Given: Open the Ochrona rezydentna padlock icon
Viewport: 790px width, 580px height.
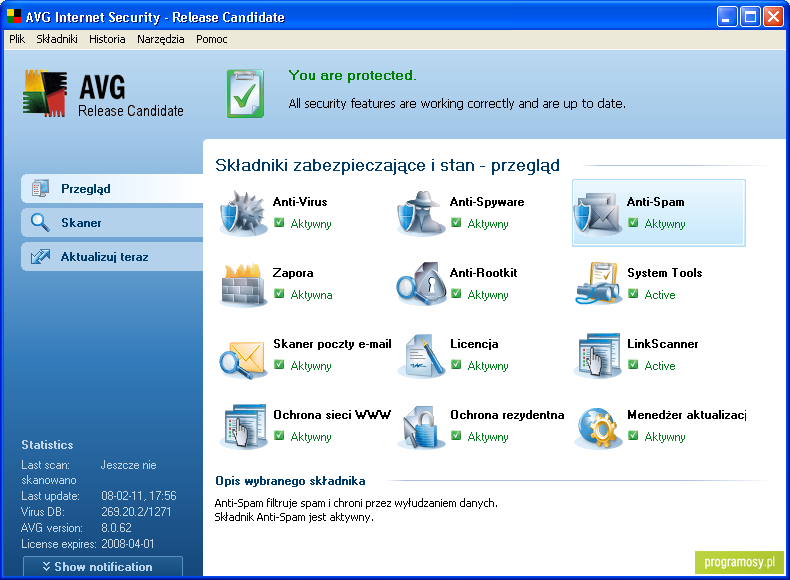Looking at the screenshot, I should pyautogui.click(x=421, y=427).
